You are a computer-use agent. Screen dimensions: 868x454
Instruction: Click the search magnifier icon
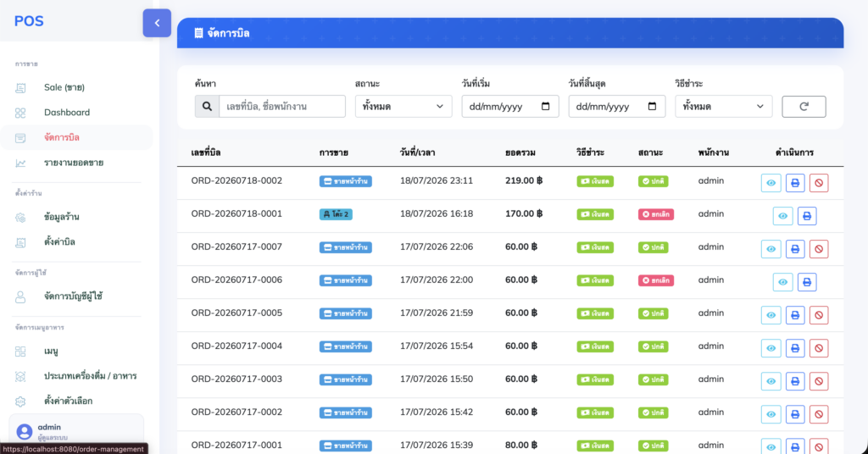click(x=207, y=106)
